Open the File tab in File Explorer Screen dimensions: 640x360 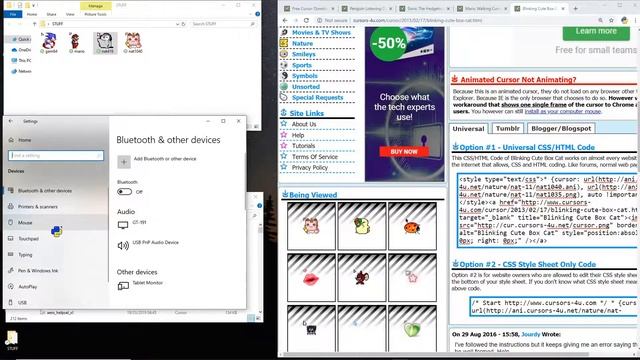[13, 14]
